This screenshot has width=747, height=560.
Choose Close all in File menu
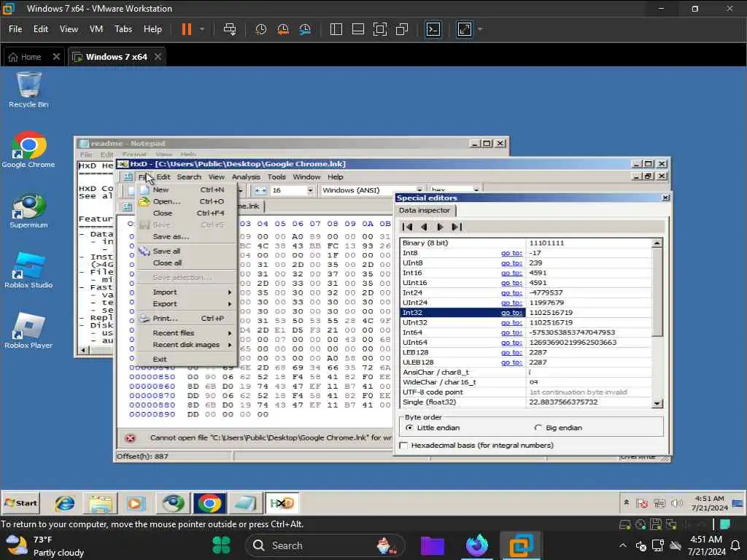[x=186, y=262]
